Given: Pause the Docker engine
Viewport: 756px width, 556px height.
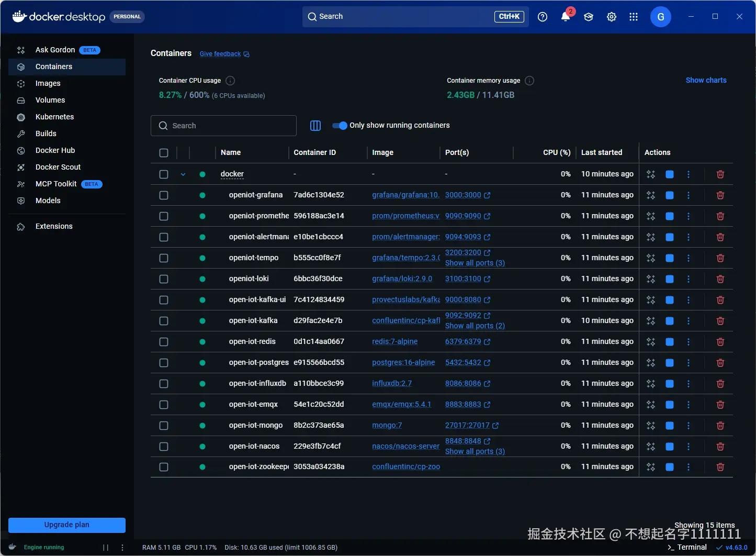Looking at the screenshot, I should coord(106,548).
